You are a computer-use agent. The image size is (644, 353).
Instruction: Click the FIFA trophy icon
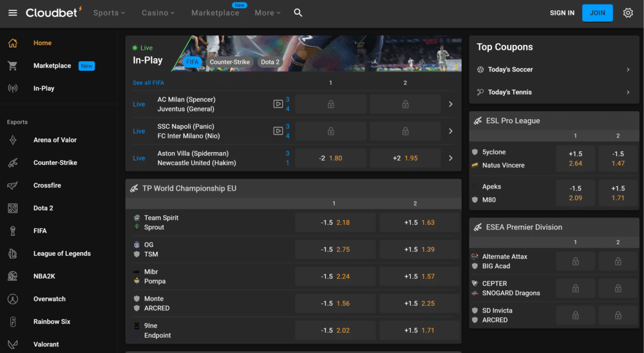click(13, 231)
